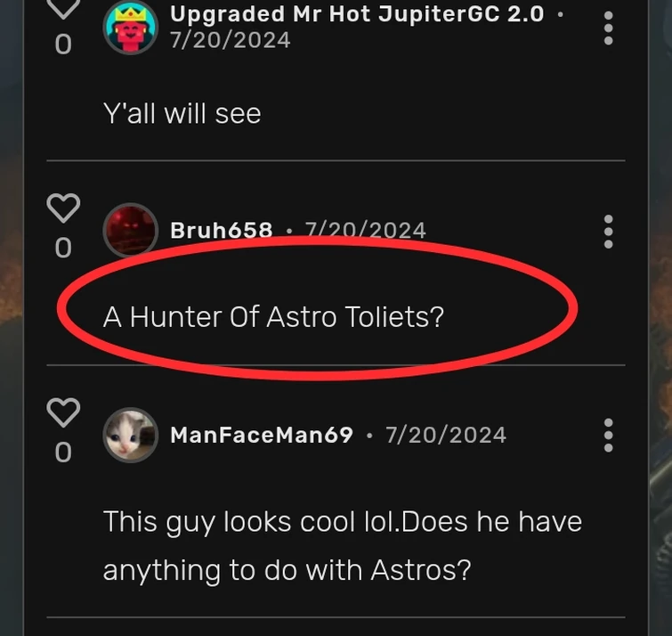This screenshot has height=636, width=672.
Task: Click the date on Bruh658's comment
Action: (365, 231)
